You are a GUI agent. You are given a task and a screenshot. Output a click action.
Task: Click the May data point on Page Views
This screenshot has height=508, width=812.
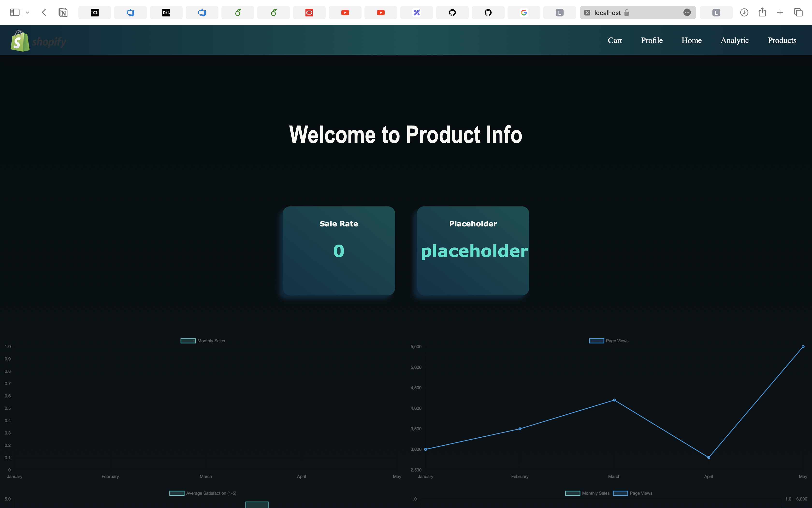tap(803, 346)
